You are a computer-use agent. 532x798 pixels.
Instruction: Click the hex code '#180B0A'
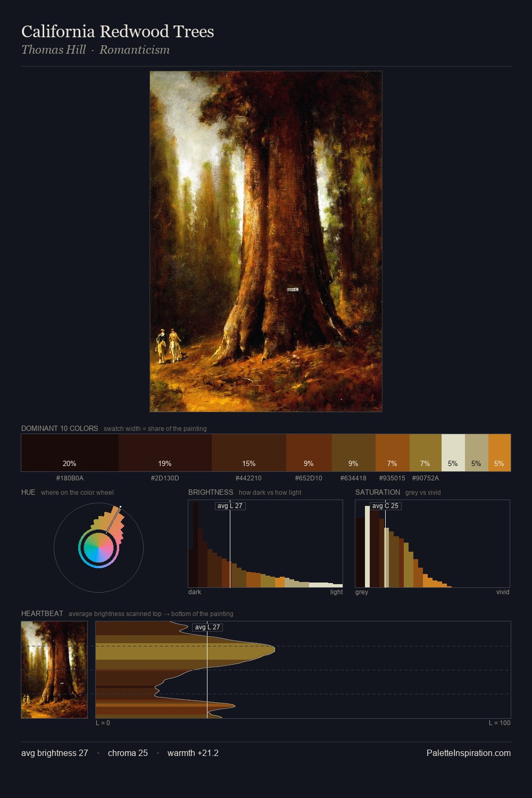(x=70, y=478)
